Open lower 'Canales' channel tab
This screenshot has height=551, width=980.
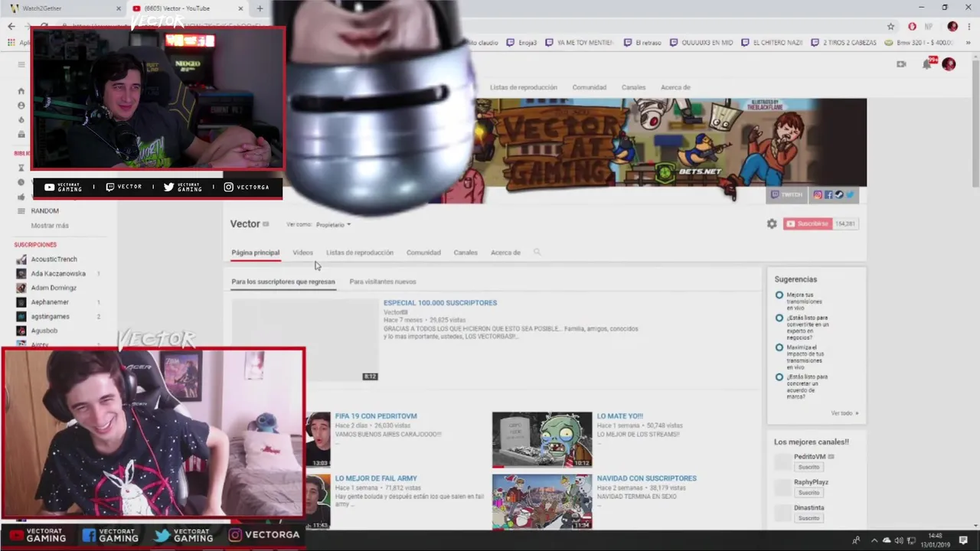pos(465,253)
